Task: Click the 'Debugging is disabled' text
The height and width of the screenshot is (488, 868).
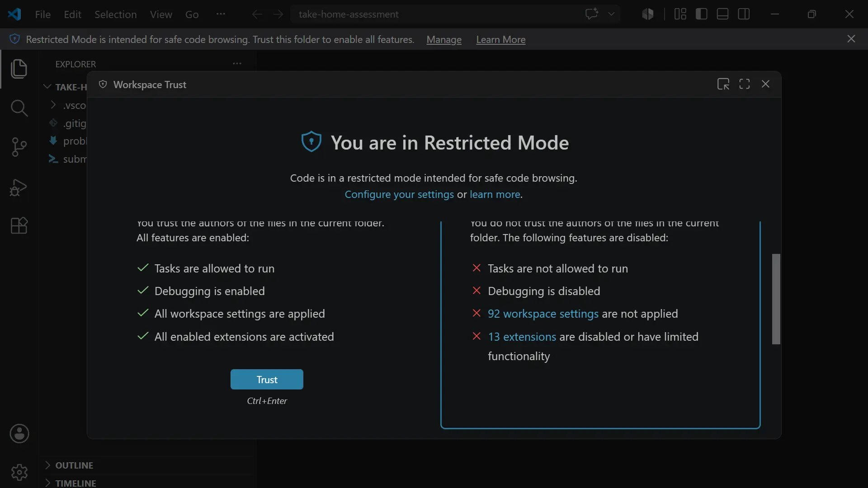Action: (544, 291)
